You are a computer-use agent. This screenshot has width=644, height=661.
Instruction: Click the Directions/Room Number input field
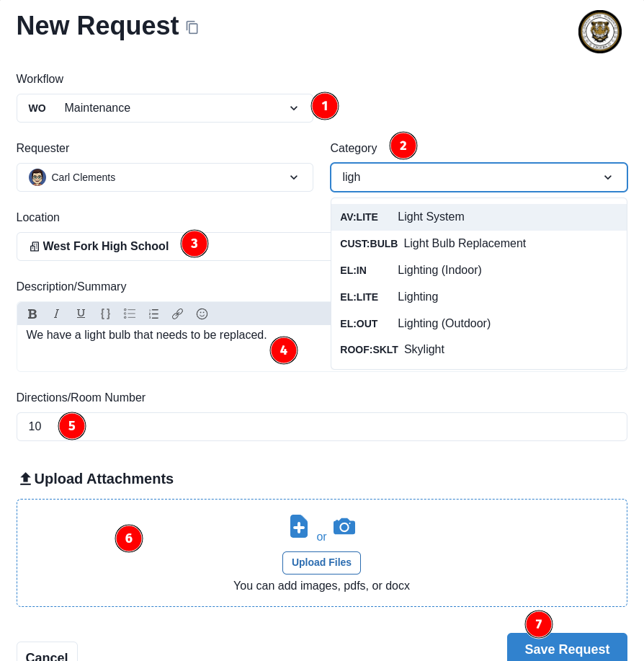322,427
